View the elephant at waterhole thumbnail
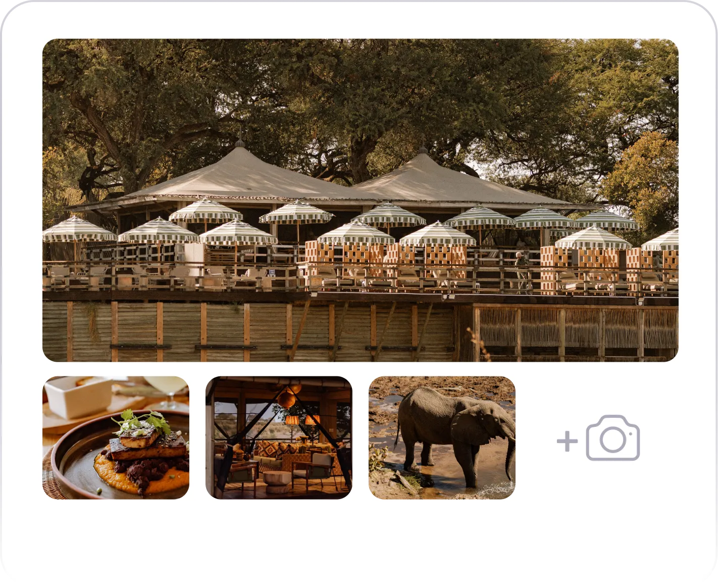Viewport: 718px width, 588px height. pyautogui.click(x=442, y=437)
